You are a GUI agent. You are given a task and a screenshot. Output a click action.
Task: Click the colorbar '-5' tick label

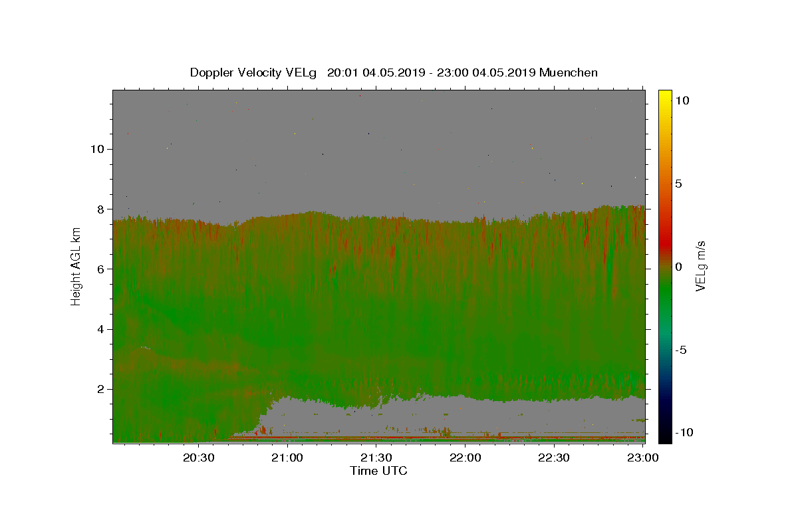point(682,350)
